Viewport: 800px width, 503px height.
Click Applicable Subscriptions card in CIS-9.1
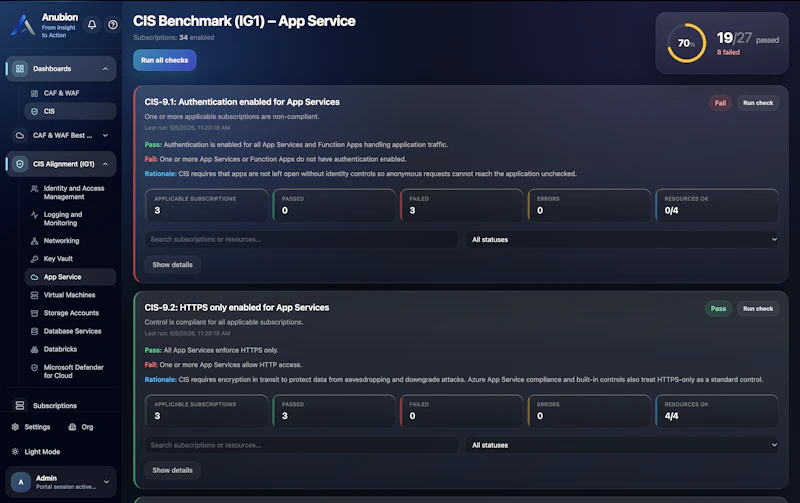(207, 205)
